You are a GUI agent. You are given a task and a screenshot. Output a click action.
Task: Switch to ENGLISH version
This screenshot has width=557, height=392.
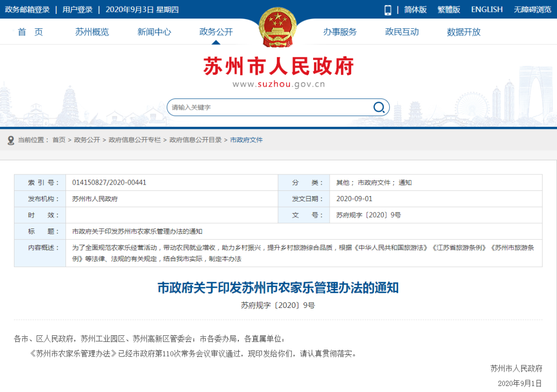point(487,10)
